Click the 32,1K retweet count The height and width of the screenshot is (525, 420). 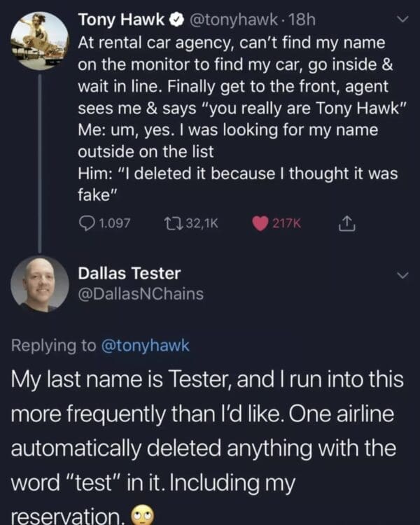(202, 223)
